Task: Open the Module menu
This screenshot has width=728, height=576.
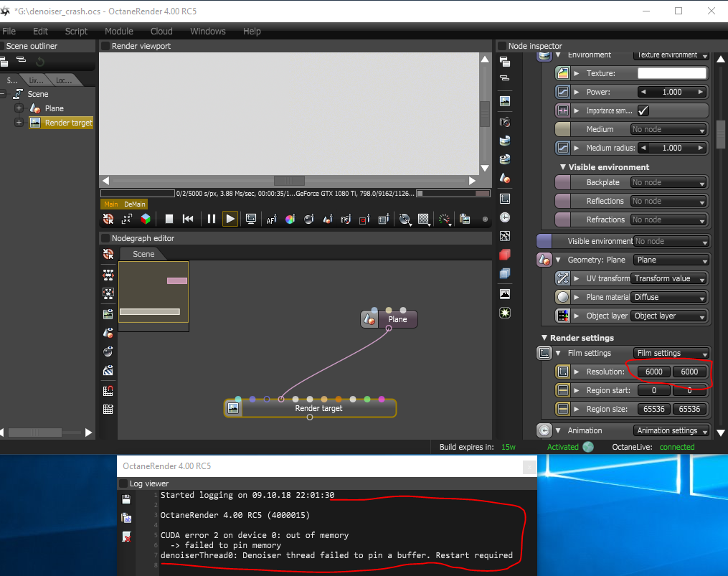Action: pos(119,31)
